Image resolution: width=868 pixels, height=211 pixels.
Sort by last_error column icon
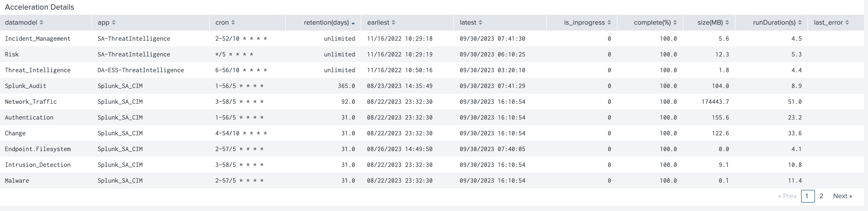847,22
